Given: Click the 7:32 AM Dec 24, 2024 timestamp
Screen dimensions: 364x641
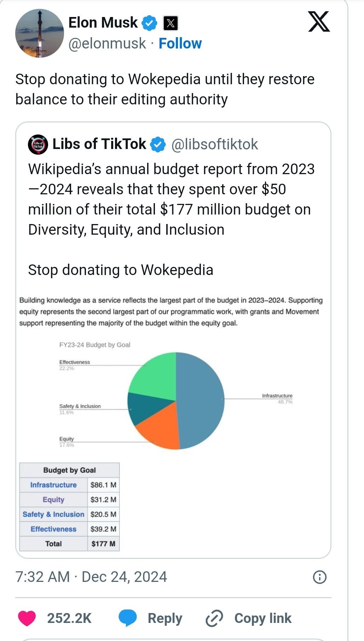Looking at the screenshot, I should pyautogui.click(x=91, y=577).
